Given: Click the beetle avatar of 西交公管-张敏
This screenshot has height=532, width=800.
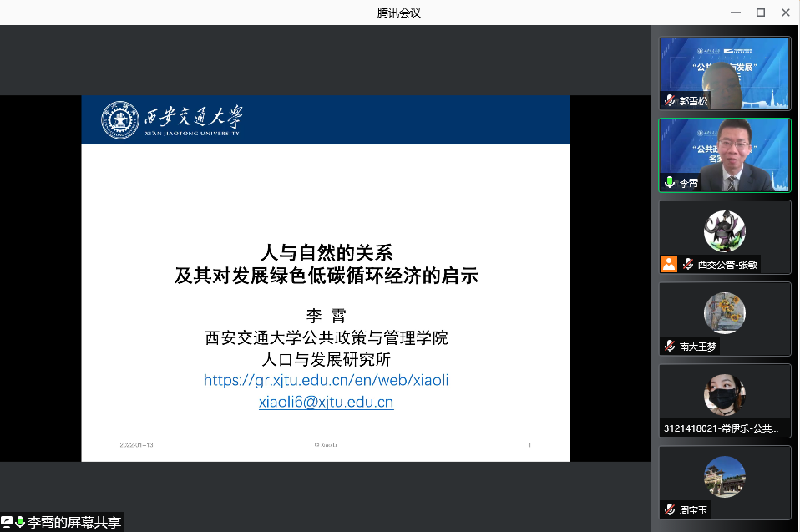Looking at the screenshot, I should click(x=724, y=231).
